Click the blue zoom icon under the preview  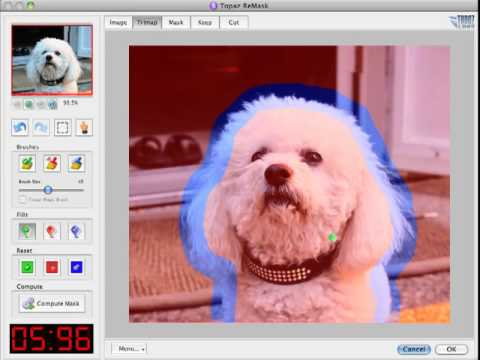[52, 105]
